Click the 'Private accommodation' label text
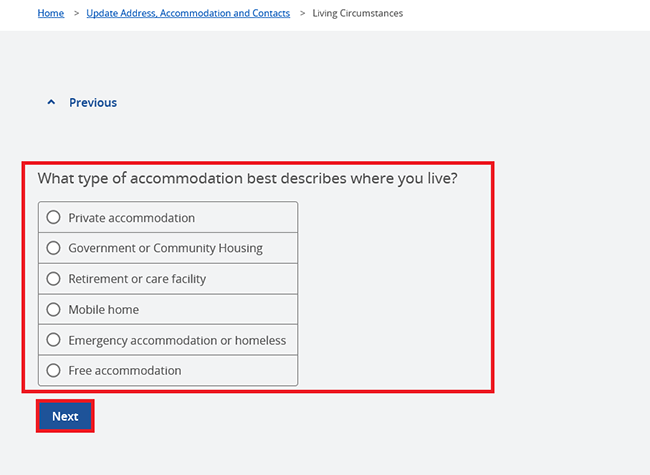Screen dimensions: 650x475 tap(131, 218)
